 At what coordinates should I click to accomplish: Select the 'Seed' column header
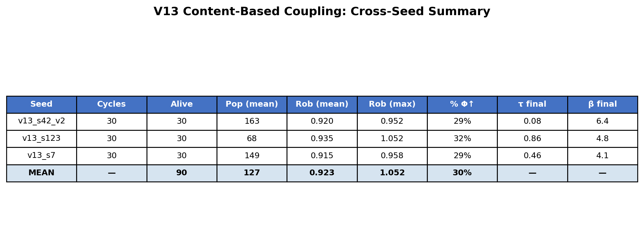coord(41,104)
